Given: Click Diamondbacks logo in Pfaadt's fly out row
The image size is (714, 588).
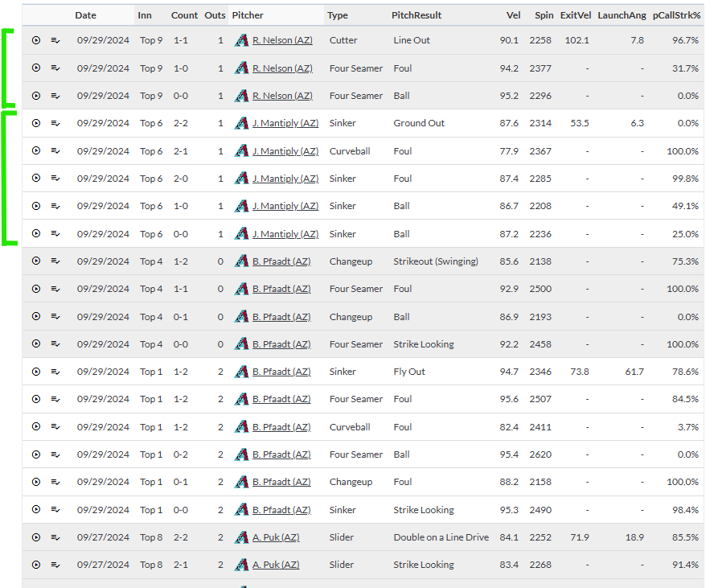Looking at the screenshot, I should point(241,372).
